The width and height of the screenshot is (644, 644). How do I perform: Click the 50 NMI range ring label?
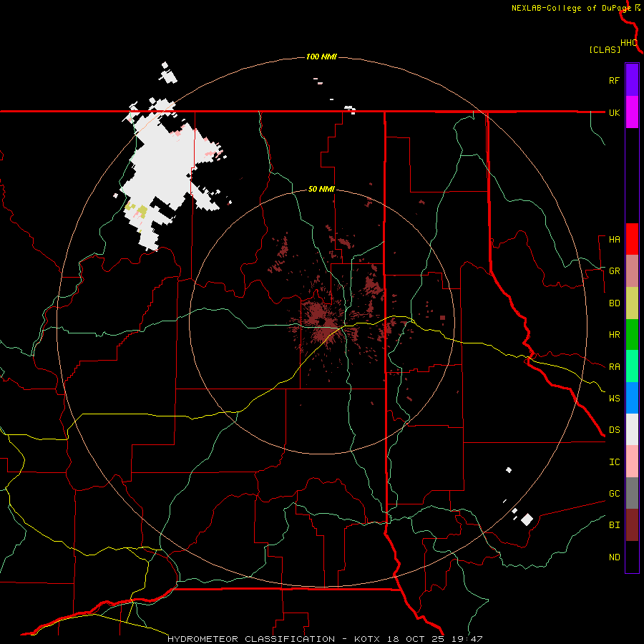[321, 189]
